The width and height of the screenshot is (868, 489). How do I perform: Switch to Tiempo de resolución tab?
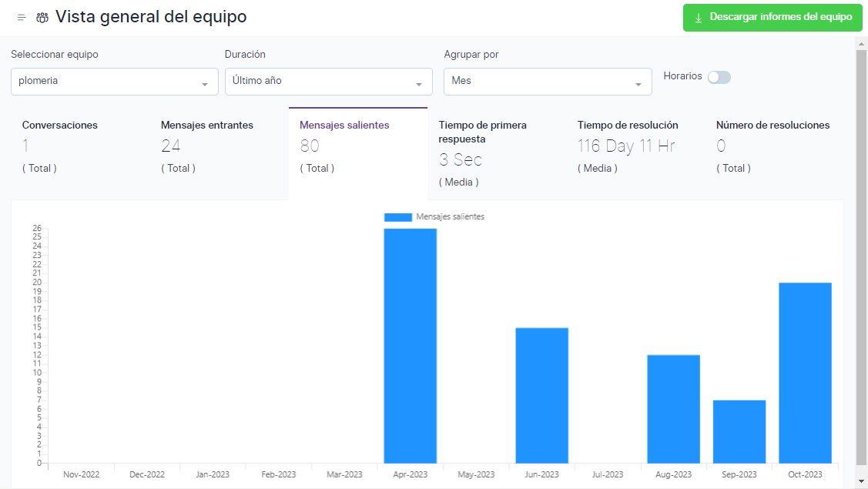click(x=628, y=125)
